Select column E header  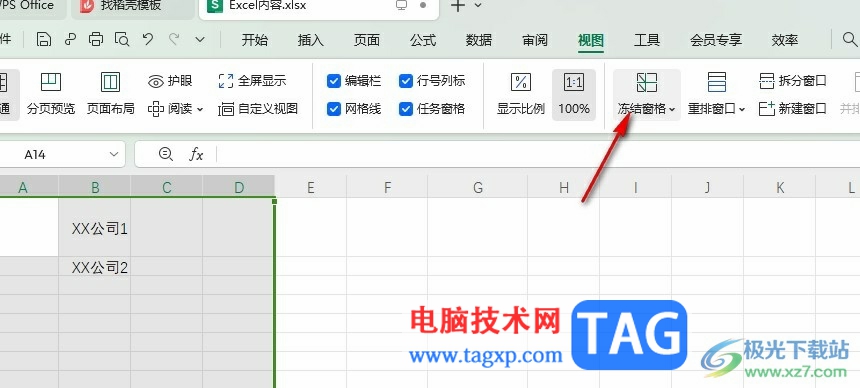[311, 187]
